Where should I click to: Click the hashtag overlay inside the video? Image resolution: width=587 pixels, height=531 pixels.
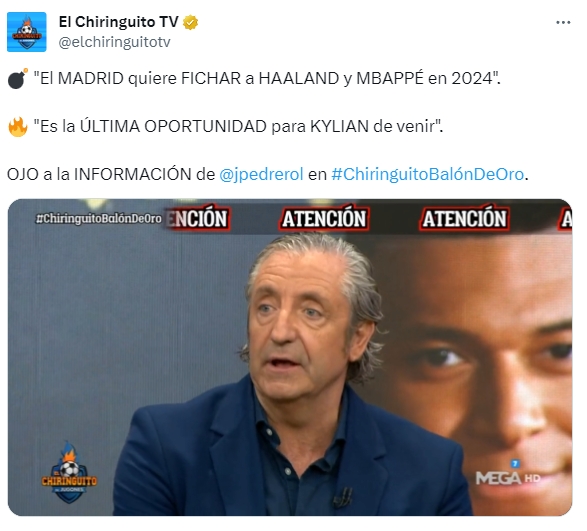click(99, 219)
